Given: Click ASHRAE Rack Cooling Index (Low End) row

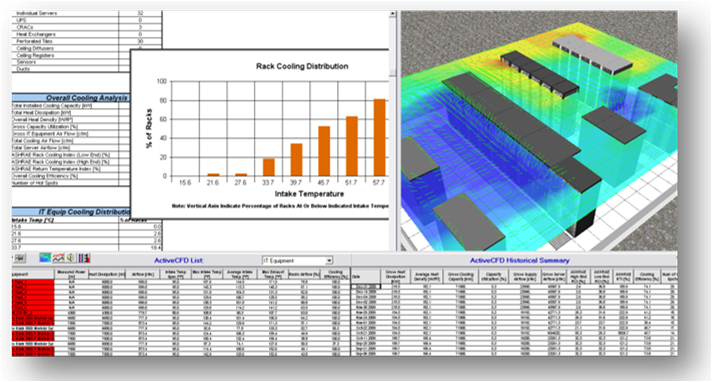Looking at the screenshot, I should 71,155.
